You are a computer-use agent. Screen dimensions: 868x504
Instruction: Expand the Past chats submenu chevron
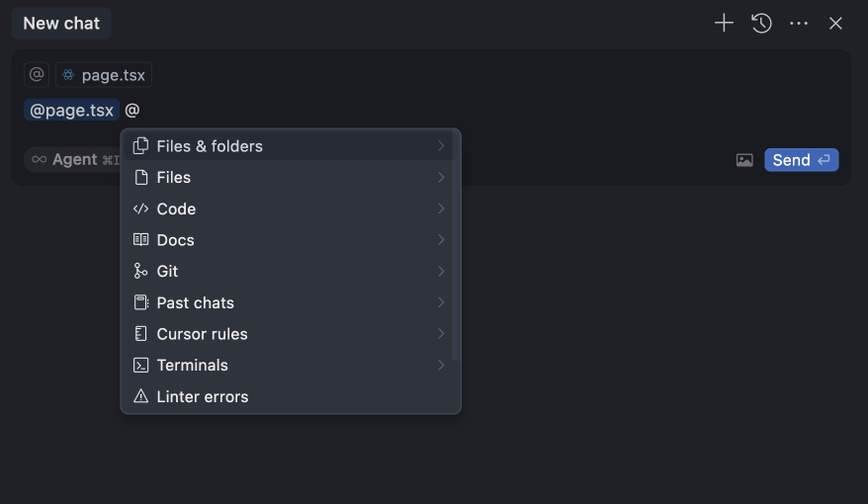(x=441, y=302)
